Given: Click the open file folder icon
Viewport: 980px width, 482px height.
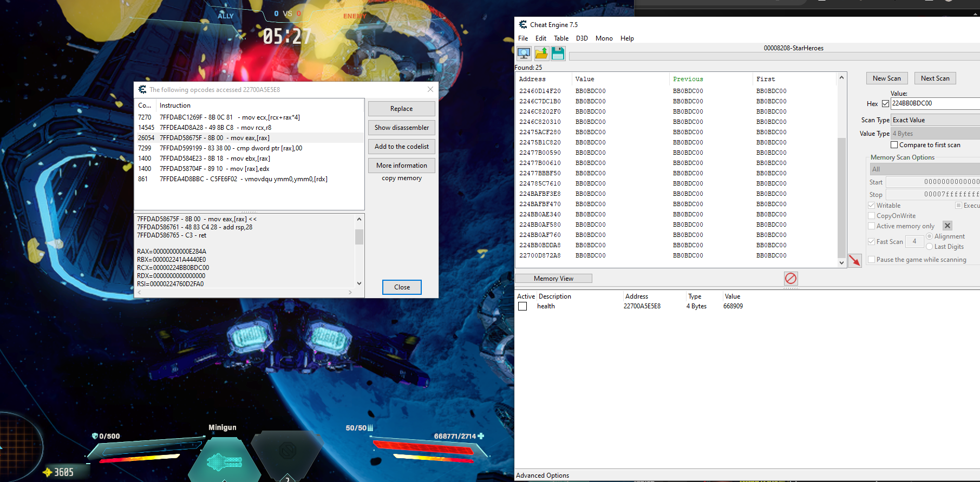Looking at the screenshot, I should 541,53.
